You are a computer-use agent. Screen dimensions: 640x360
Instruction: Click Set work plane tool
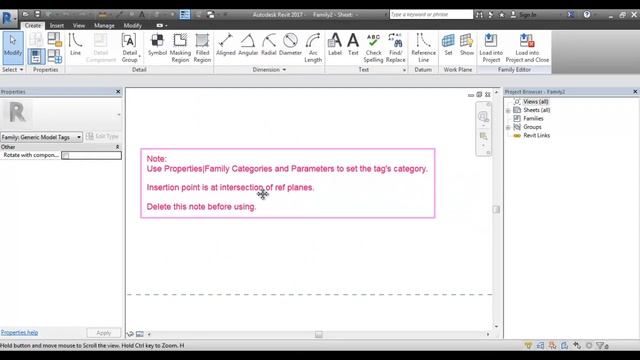point(448,45)
